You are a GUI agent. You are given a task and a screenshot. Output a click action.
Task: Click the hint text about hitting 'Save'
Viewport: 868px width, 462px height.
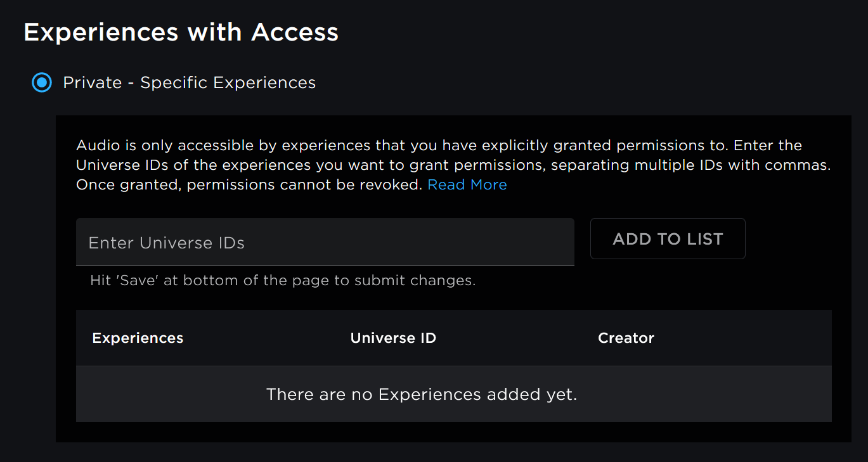[x=283, y=280]
